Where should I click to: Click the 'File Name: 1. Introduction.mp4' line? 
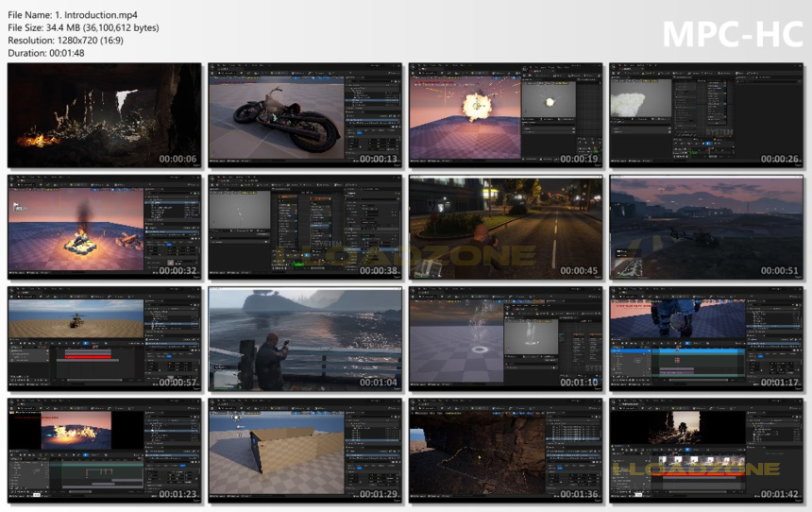point(73,15)
